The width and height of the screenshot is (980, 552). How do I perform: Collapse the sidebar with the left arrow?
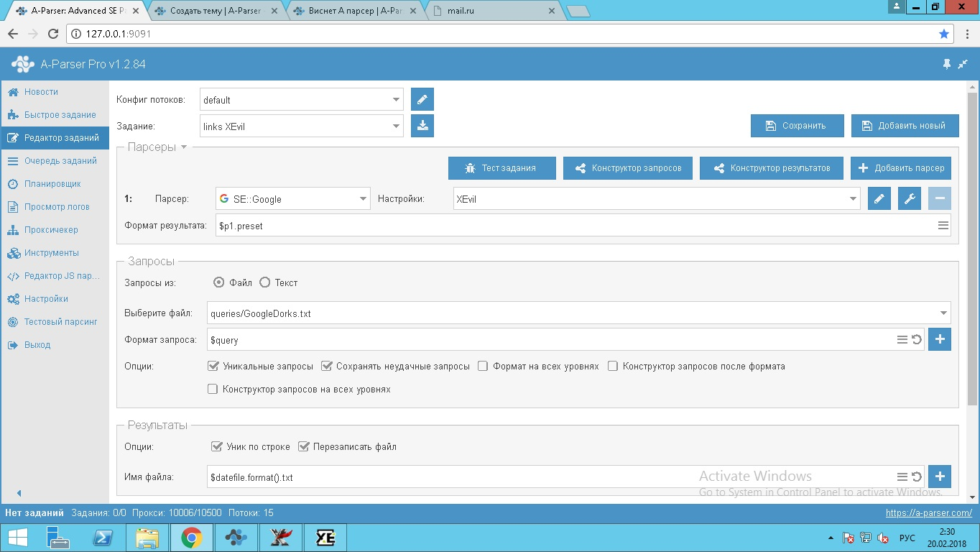[19, 493]
